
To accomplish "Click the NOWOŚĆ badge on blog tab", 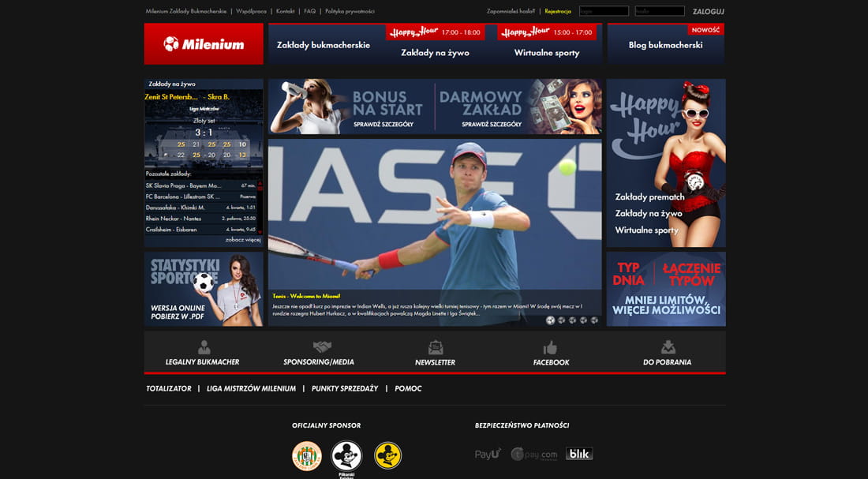I will (x=705, y=30).
